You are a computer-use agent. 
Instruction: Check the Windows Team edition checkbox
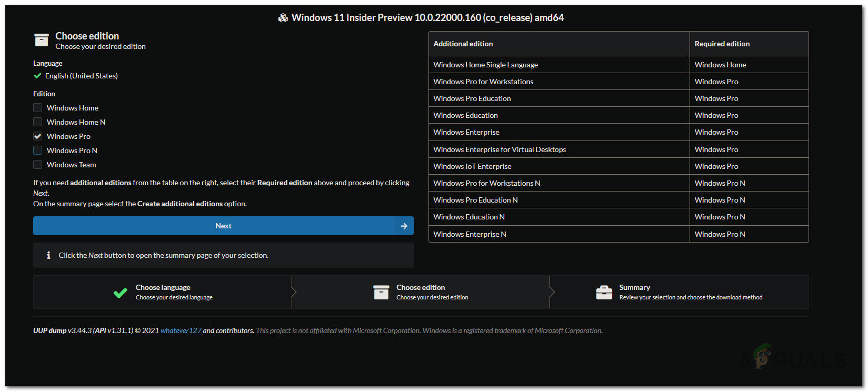38,165
